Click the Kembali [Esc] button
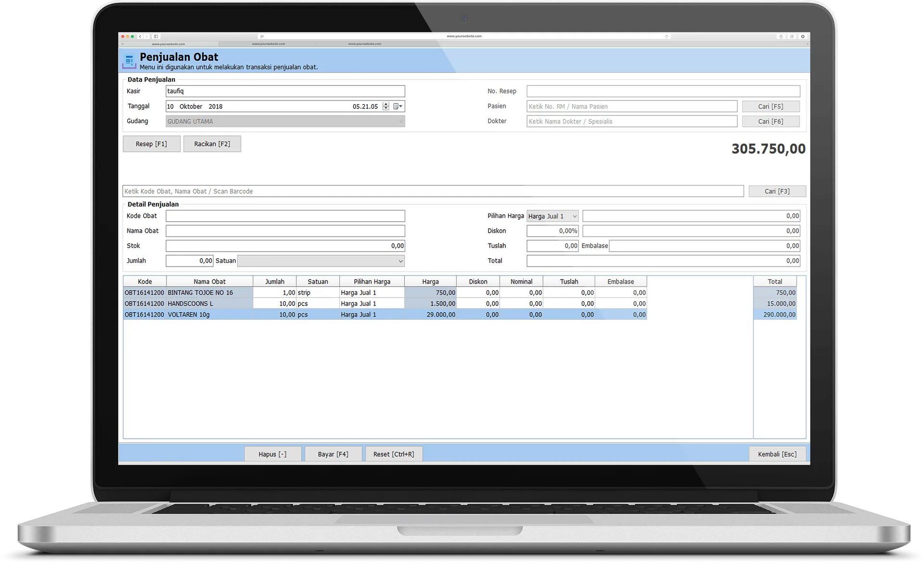The height and width of the screenshot is (563, 924). (777, 454)
